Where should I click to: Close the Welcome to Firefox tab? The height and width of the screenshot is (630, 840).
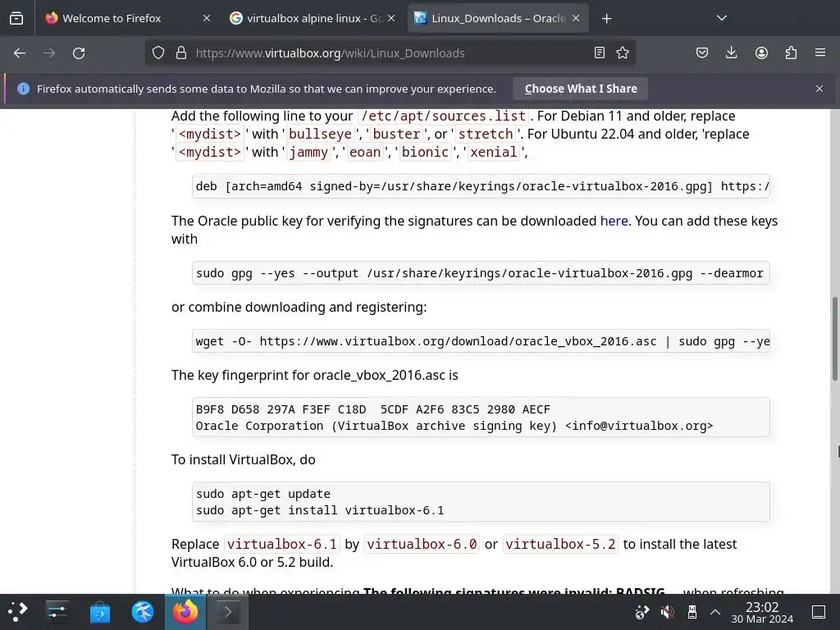click(207, 18)
